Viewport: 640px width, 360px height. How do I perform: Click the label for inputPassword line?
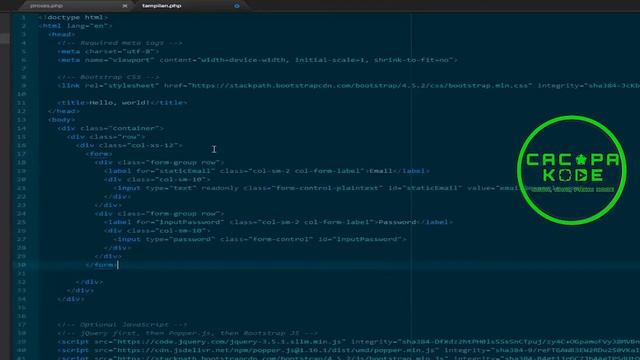pos(278,222)
